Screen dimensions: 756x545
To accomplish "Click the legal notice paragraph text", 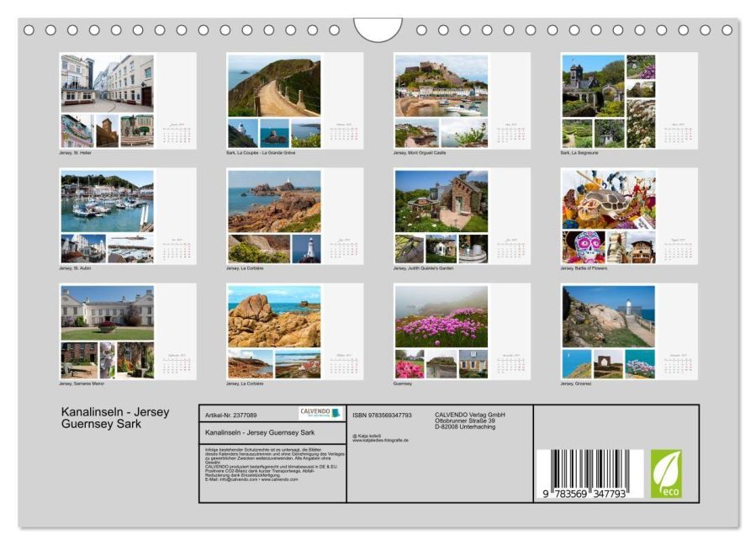I will [275, 464].
